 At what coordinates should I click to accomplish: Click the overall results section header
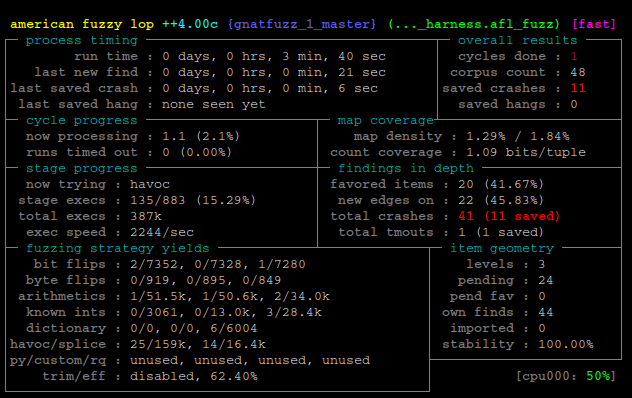[x=518, y=40]
